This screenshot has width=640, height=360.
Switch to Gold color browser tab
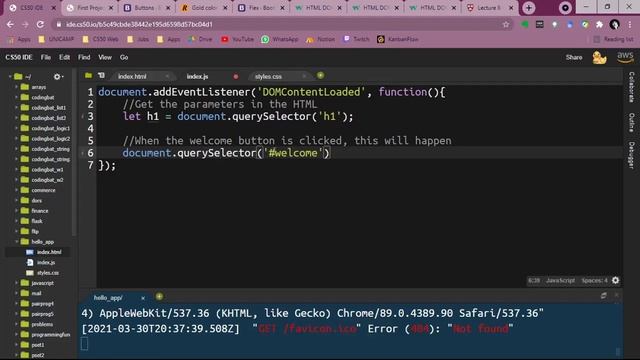coord(203,8)
